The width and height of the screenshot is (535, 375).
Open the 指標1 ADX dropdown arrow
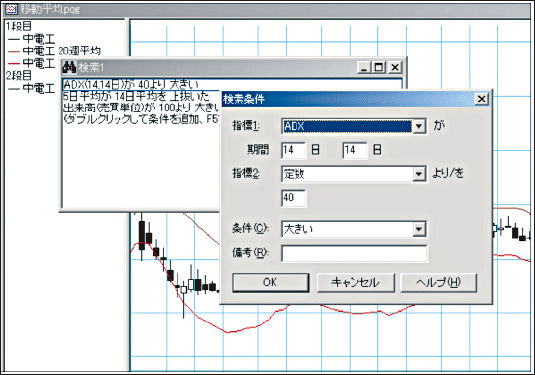coord(419,126)
